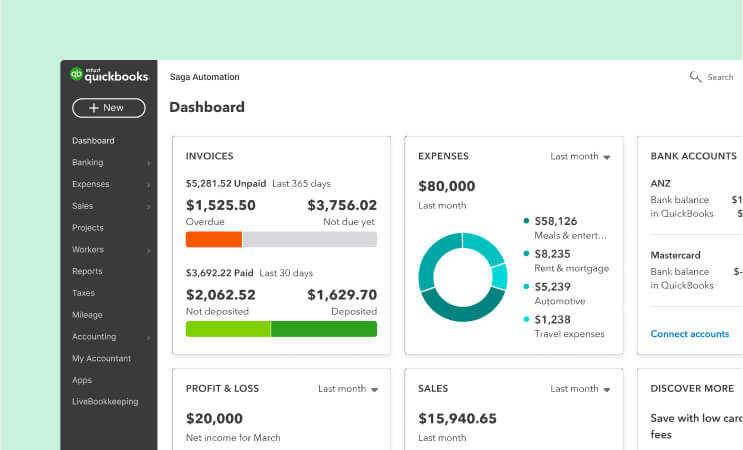Expand the Workers submenu arrow

(149, 251)
